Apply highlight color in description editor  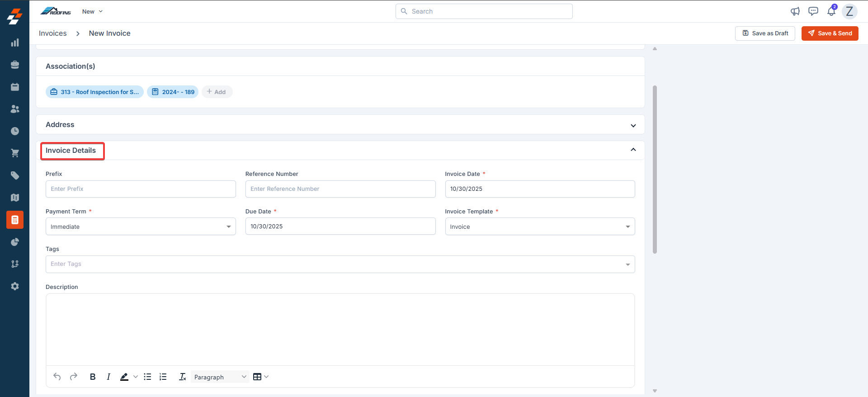[124, 377]
